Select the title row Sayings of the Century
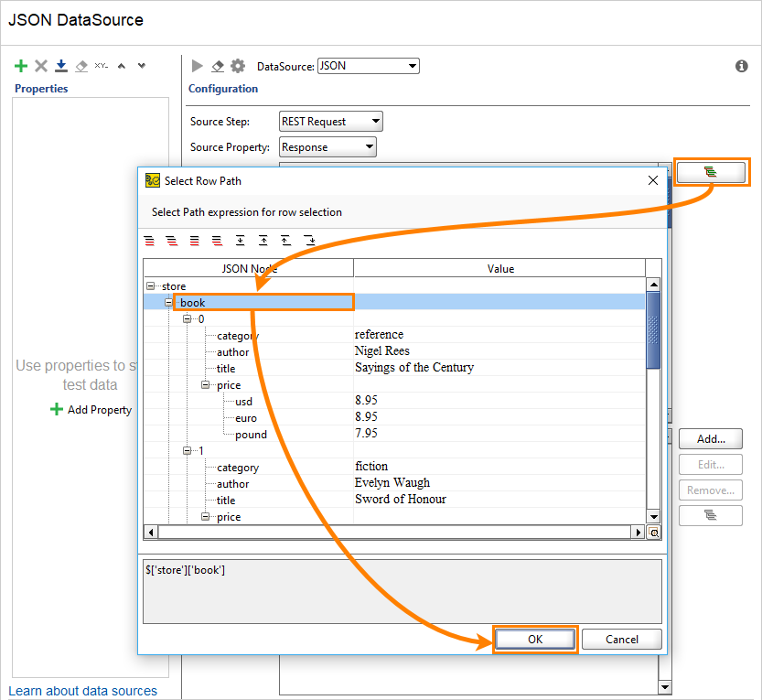 pyautogui.click(x=394, y=369)
